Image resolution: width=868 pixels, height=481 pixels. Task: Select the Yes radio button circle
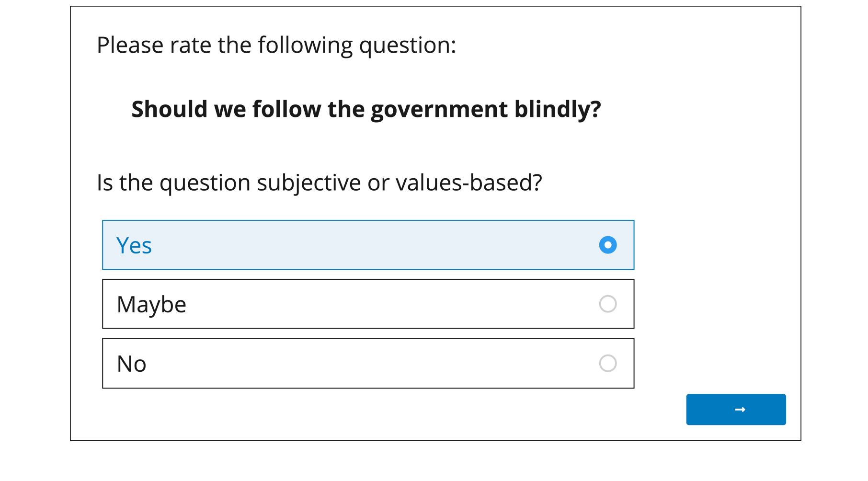pos(607,245)
